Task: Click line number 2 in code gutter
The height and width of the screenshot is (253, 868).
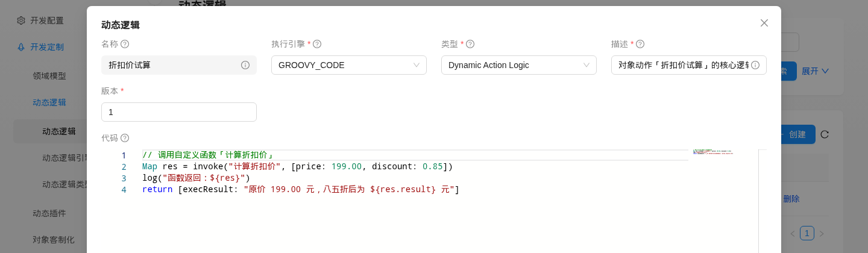Action: (124, 167)
